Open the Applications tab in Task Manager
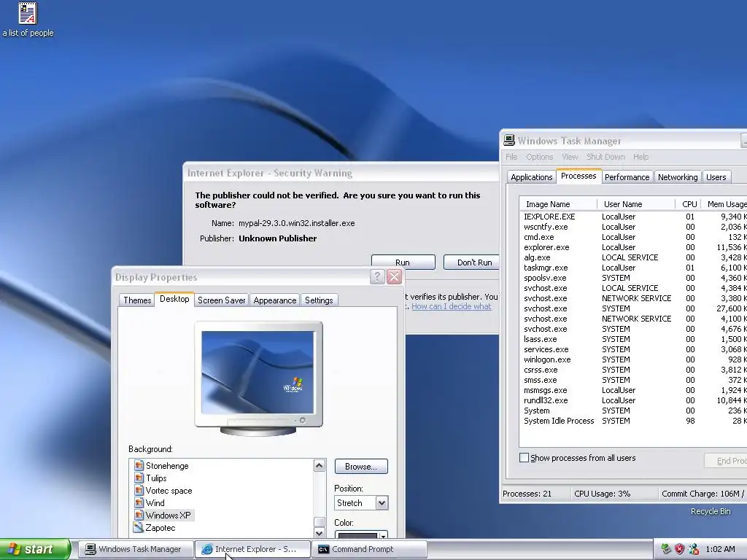 pos(531,177)
